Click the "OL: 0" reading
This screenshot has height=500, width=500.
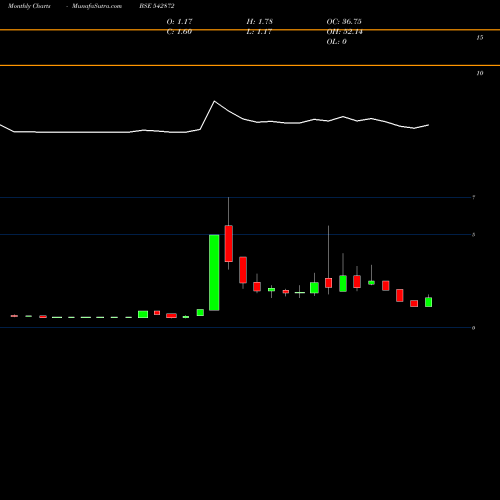coord(336,42)
